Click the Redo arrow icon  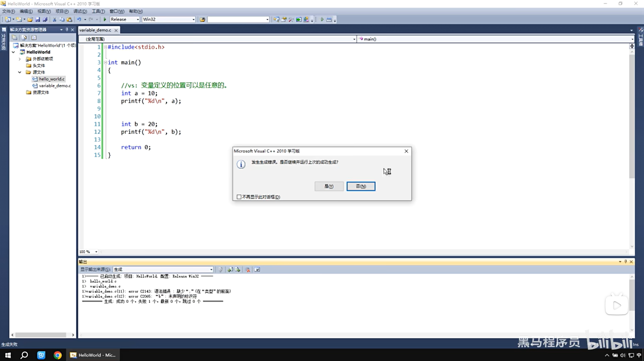tap(91, 19)
